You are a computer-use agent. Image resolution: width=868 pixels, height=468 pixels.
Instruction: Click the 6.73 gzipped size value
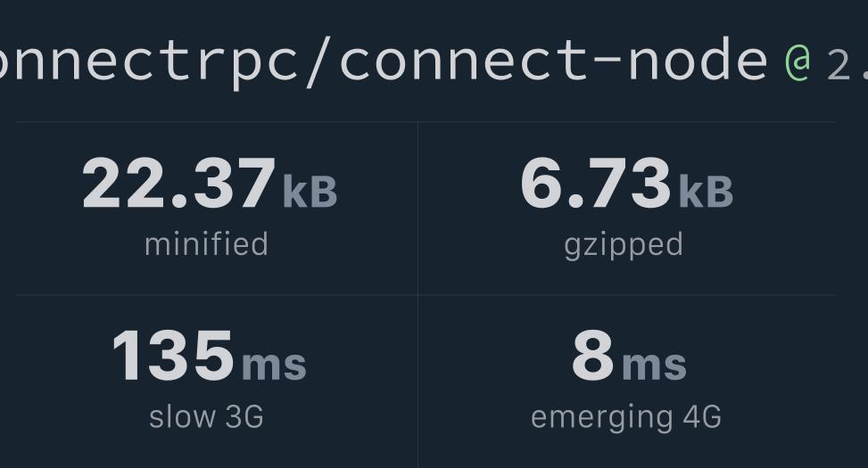pos(596,183)
